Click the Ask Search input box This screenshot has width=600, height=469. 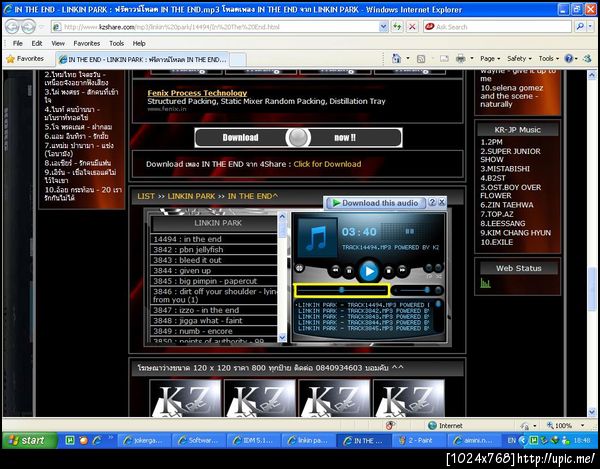point(497,27)
